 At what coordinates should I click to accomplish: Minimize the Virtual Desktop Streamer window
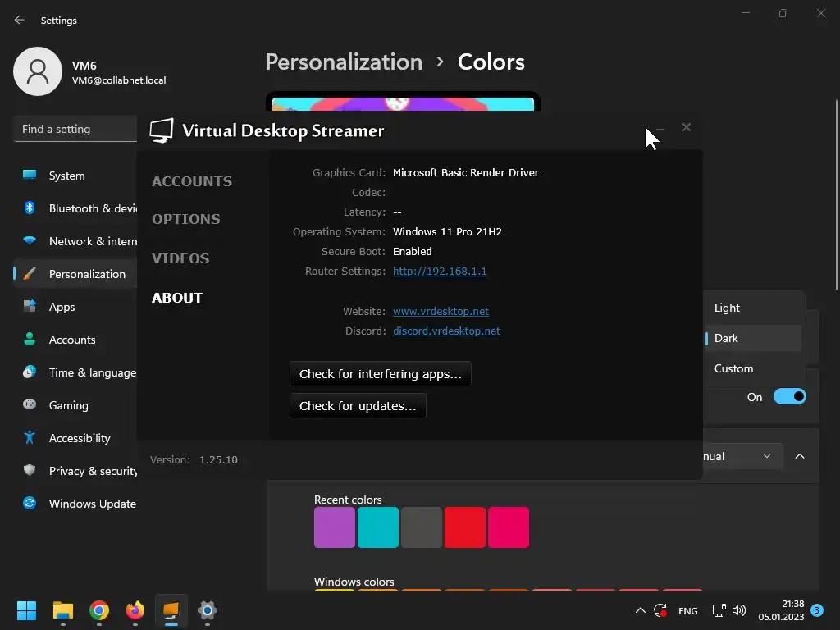tap(660, 129)
